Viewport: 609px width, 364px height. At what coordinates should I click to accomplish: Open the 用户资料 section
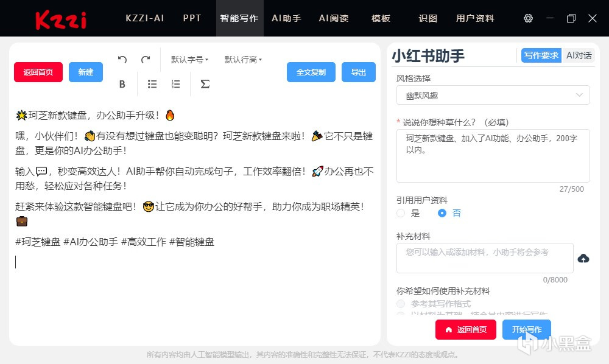coord(475,18)
